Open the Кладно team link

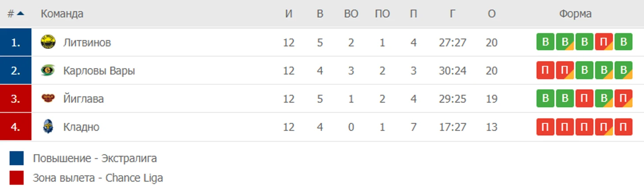pyautogui.click(x=81, y=127)
